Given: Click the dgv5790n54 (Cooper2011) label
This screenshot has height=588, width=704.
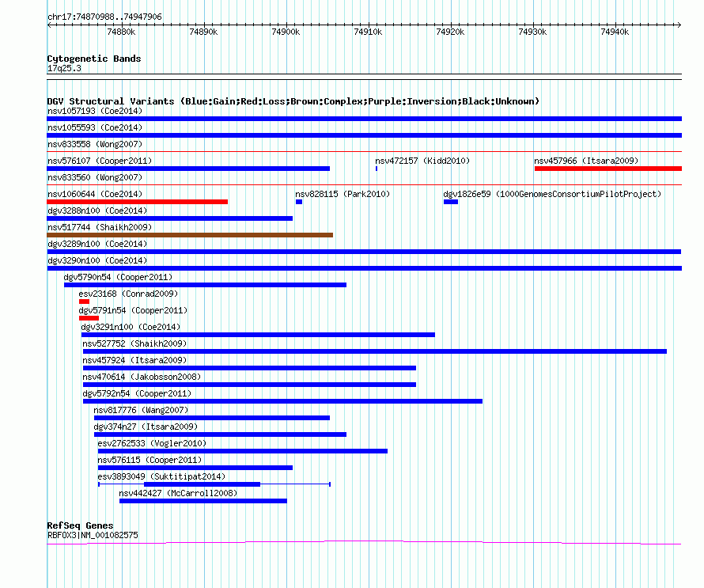Looking at the screenshot, I should click(x=118, y=277).
